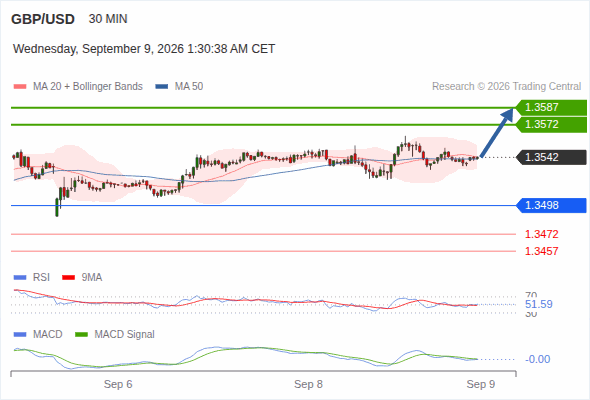Select the Sep 8 date axis label

(309, 384)
